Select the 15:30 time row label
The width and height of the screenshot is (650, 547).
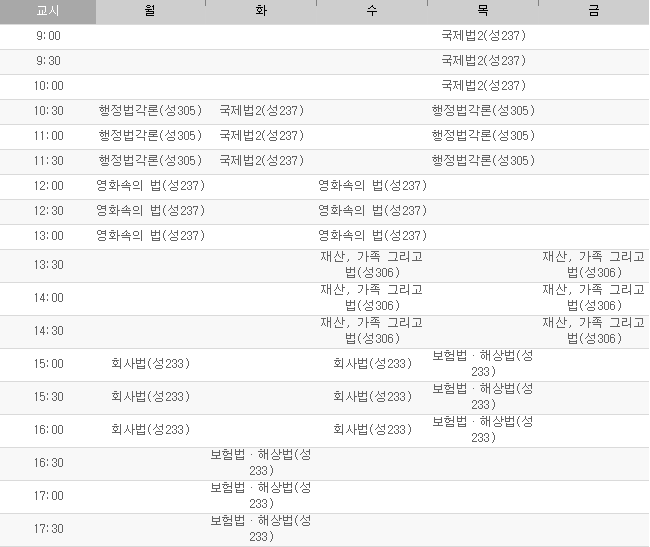(49, 397)
